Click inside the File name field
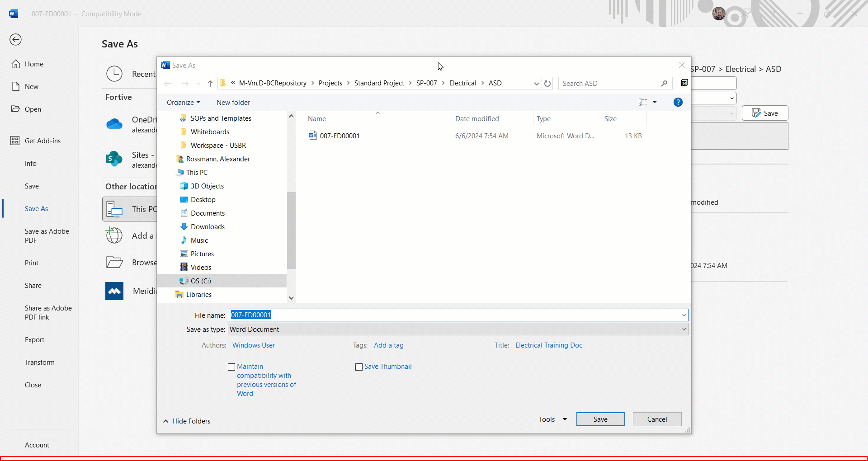868x461 pixels. [x=407, y=315]
